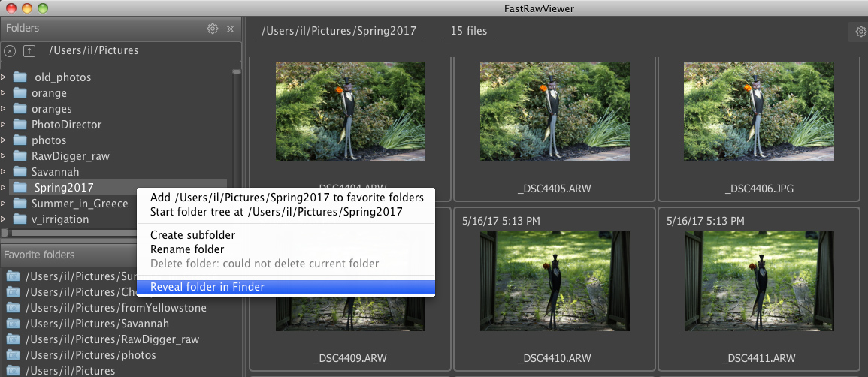Click the PhotoDirector folder icon
The height and width of the screenshot is (377, 868).
coord(20,125)
